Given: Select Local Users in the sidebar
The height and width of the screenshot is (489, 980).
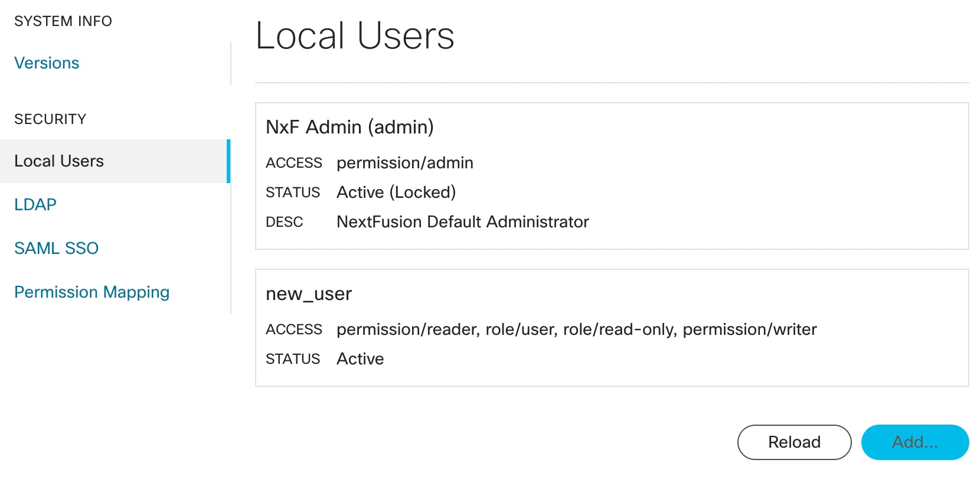Looking at the screenshot, I should click(59, 161).
